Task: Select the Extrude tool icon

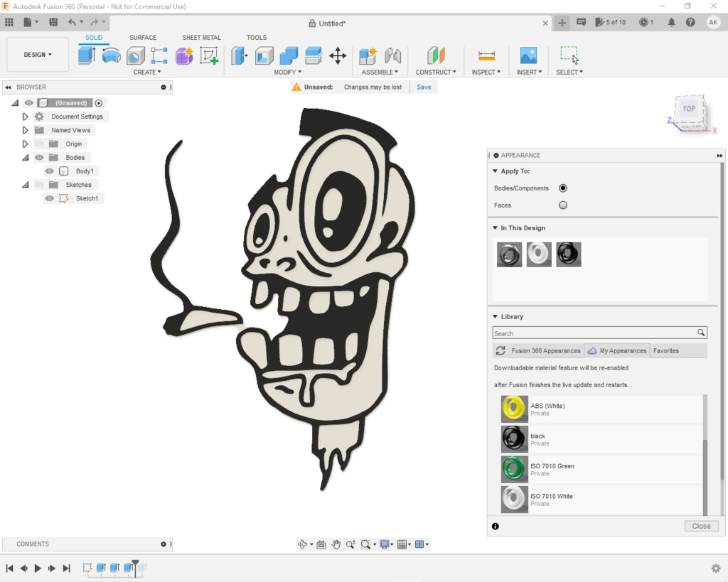Action: [x=87, y=55]
